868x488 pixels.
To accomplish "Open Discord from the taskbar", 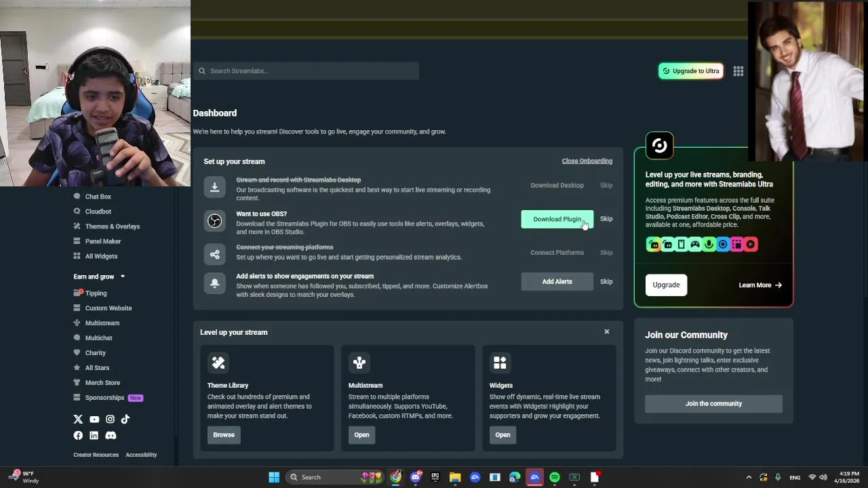I will click(x=416, y=477).
